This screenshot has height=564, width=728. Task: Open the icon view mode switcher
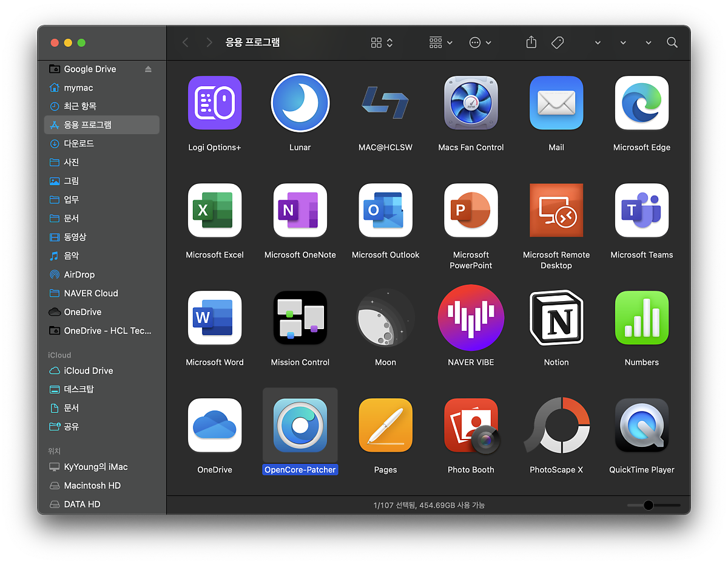[x=382, y=42]
